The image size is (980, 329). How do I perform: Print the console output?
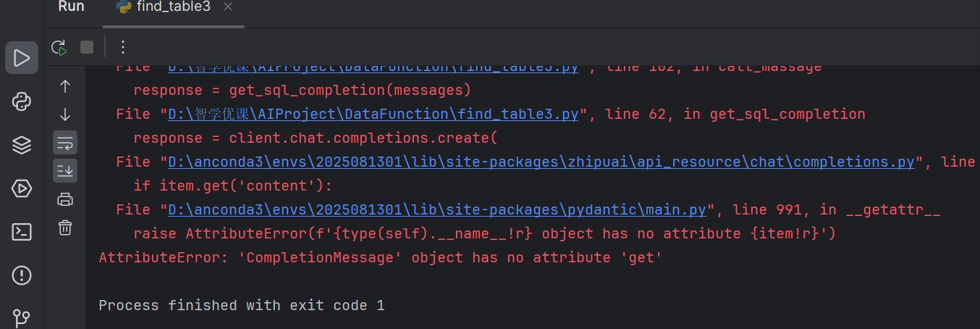click(x=65, y=199)
